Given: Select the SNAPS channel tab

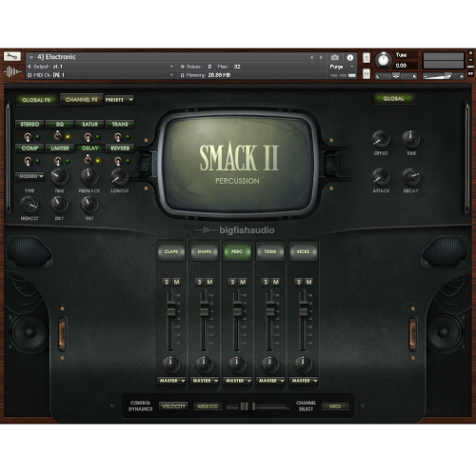Looking at the screenshot, I should pyautogui.click(x=205, y=251).
